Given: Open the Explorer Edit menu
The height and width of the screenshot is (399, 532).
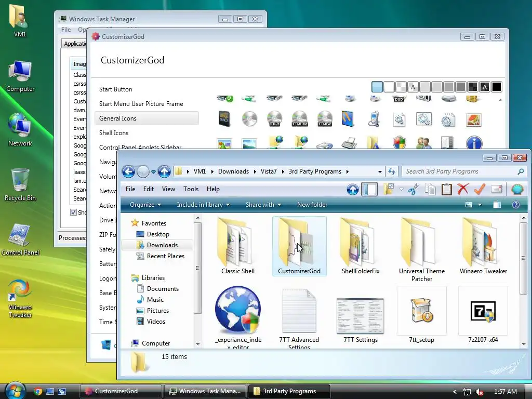Looking at the screenshot, I should coord(148,189).
